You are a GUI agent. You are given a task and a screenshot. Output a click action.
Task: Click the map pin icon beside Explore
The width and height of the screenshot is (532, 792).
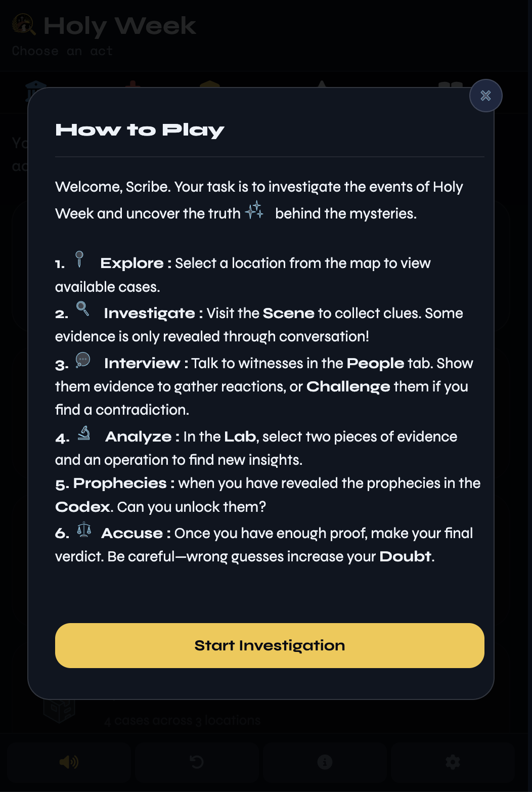[x=79, y=259]
